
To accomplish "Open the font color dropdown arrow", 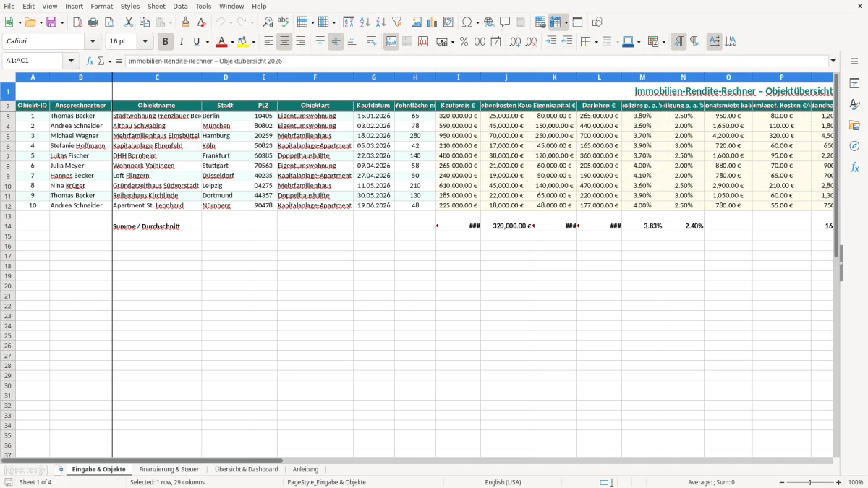I will tap(232, 42).
